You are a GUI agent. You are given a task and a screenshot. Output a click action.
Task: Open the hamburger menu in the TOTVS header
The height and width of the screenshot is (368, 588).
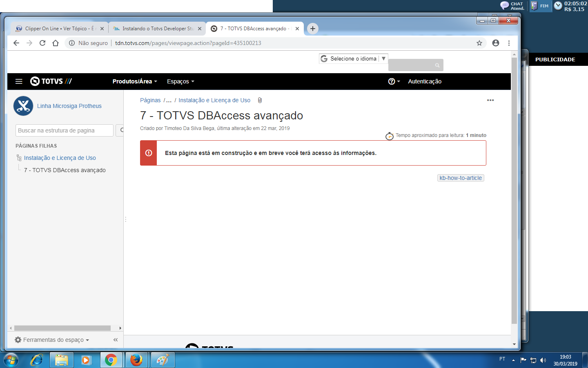pos(19,81)
